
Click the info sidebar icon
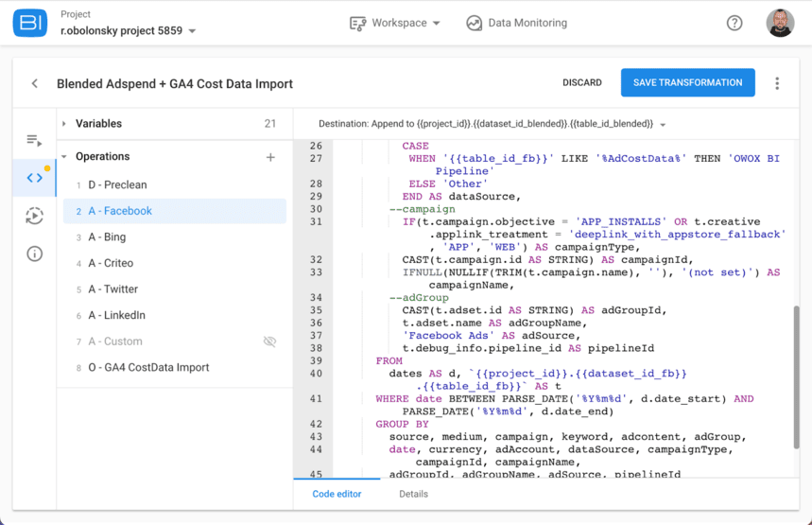click(34, 254)
